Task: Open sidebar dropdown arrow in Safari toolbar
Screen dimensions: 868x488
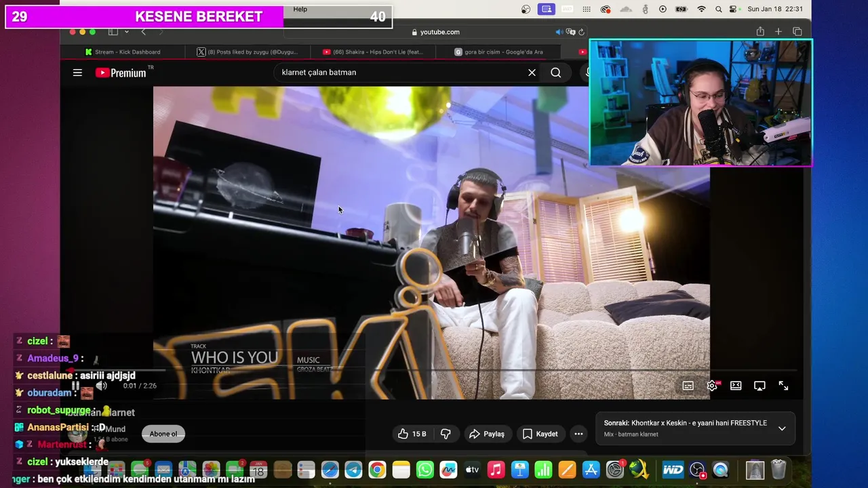Action: tap(126, 32)
